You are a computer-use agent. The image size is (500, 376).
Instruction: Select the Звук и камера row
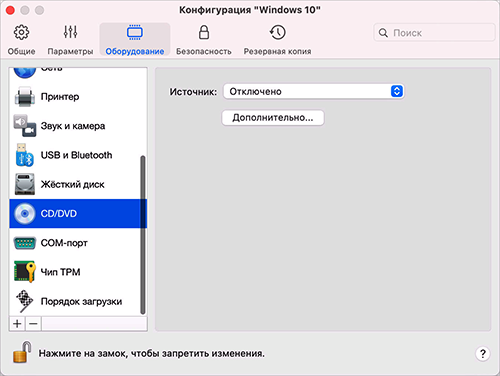pos(78,126)
